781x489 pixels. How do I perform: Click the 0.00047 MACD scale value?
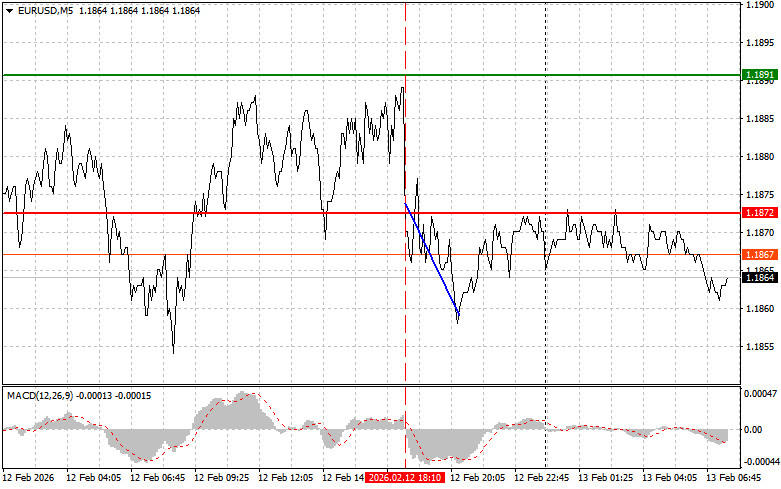760,393
